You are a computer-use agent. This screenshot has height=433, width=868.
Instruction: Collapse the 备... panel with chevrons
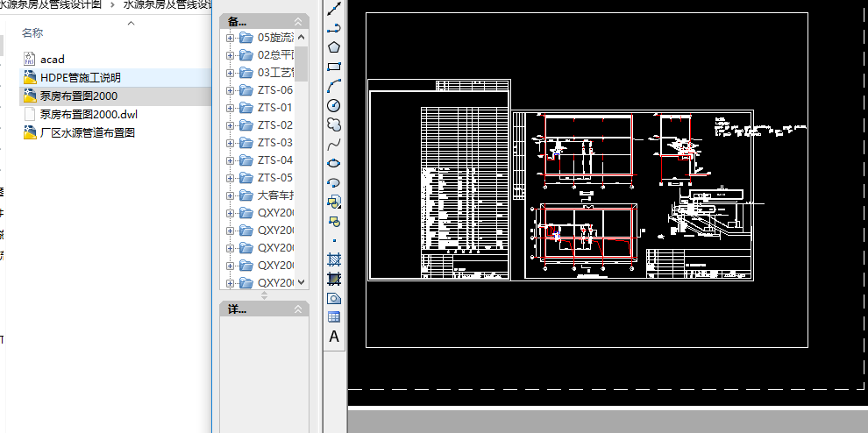coord(298,22)
